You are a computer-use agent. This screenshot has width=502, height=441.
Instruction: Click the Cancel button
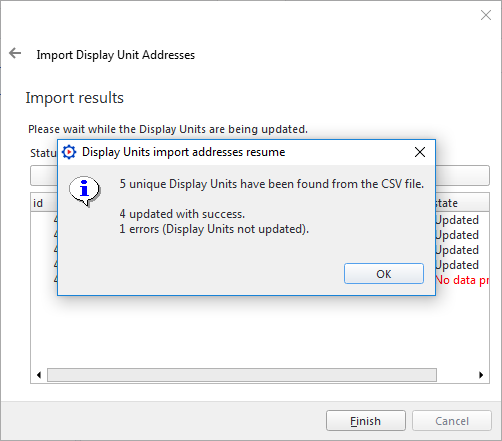[452, 421]
